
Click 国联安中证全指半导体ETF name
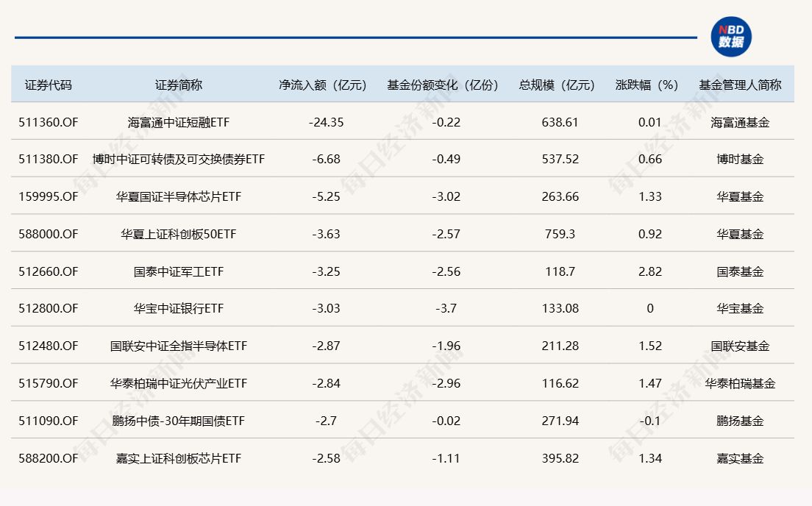[179, 346]
